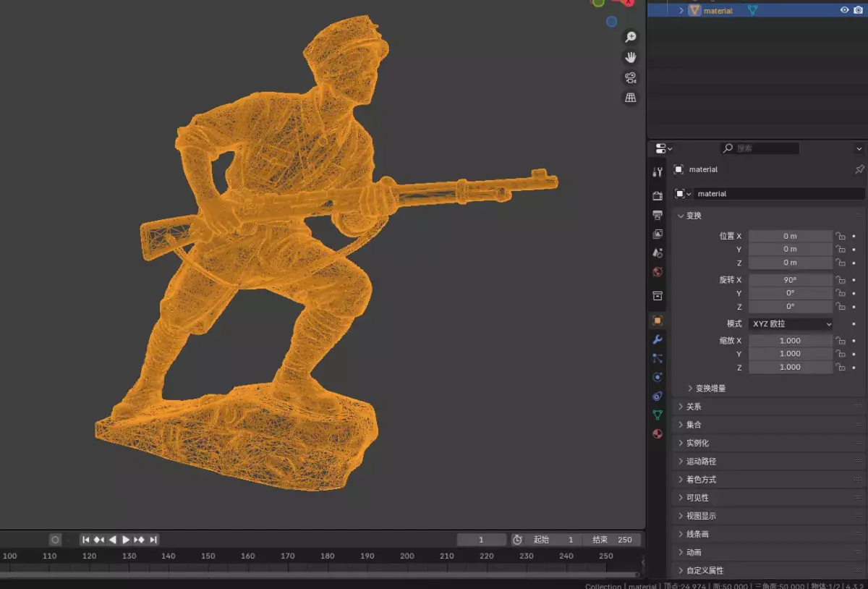Open the Object properties tab (orange square)
The width and height of the screenshot is (868, 589).
point(658,320)
